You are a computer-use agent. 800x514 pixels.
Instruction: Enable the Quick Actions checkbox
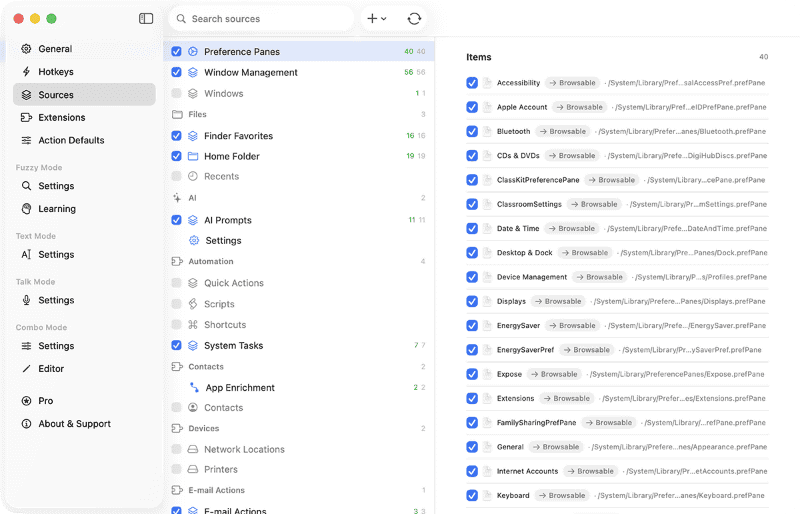(x=177, y=283)
